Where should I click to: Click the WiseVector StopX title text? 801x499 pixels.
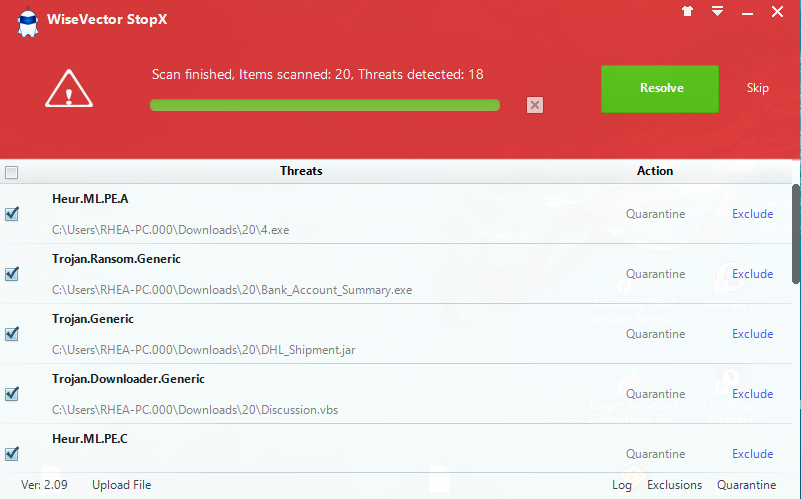click(107, 19)
